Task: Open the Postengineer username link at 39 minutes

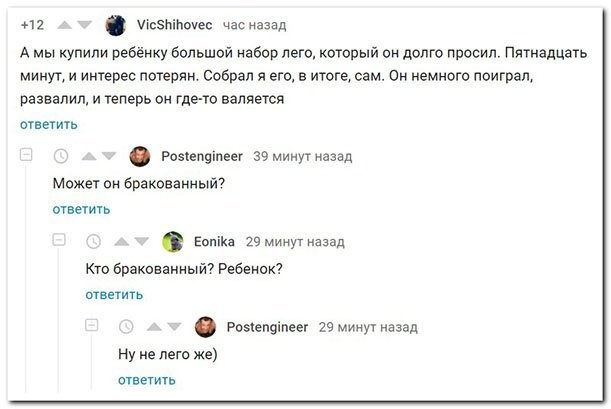Action: pos(202,157)
